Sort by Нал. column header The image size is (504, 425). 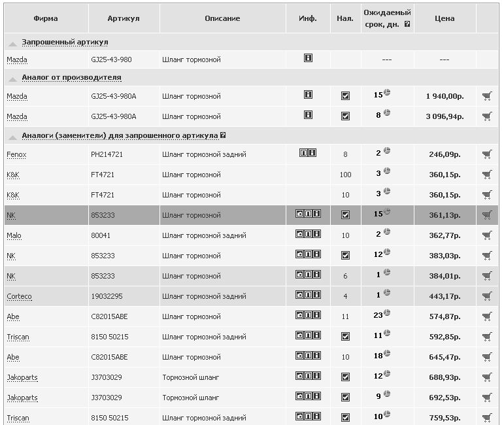click(345, 18)
